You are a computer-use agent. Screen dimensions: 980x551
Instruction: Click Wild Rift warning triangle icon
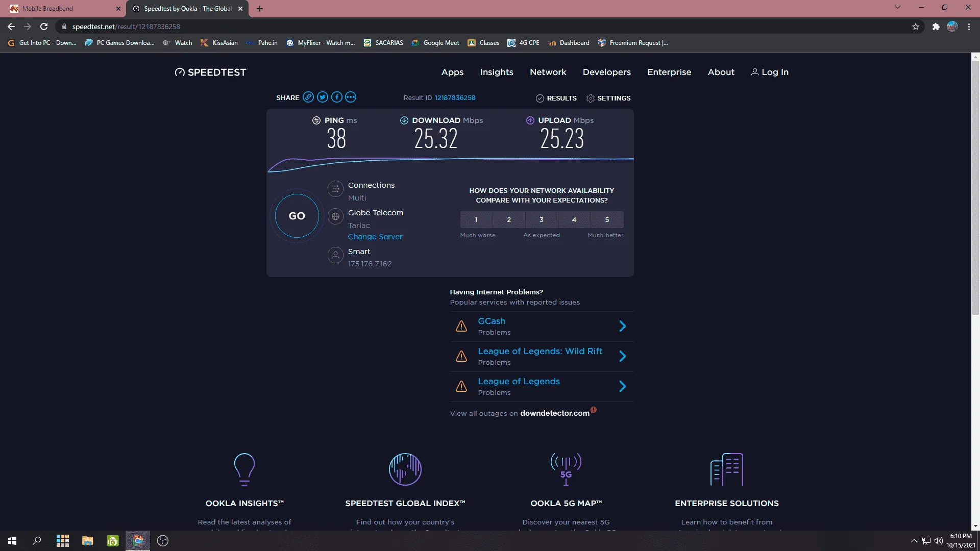(x=461, y=356)
